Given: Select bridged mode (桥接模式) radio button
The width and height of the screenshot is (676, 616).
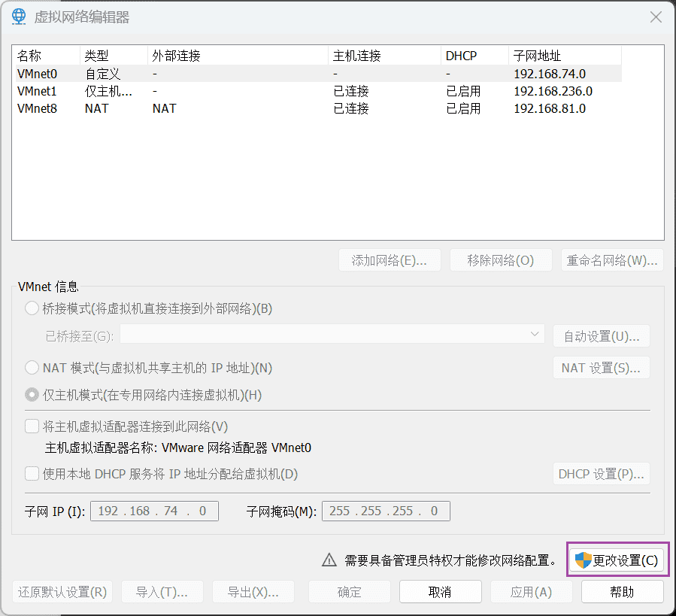Looking at the screenshot, I should click(x=32, y=308).
